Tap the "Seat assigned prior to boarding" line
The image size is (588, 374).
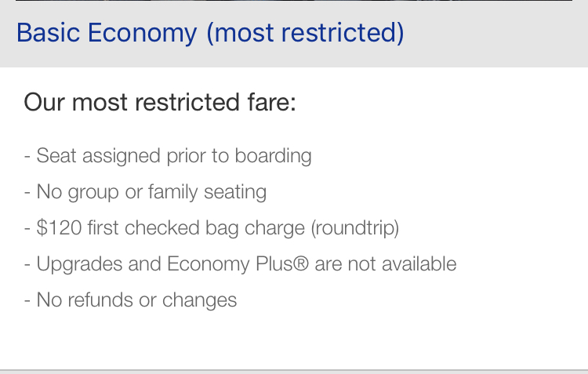(168, 156)
